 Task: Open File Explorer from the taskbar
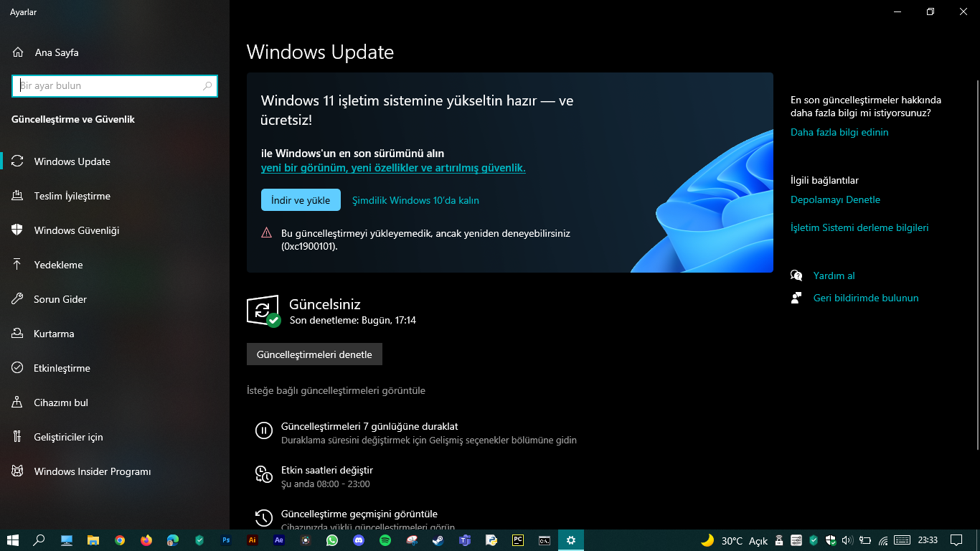click(x=93, y=540)
